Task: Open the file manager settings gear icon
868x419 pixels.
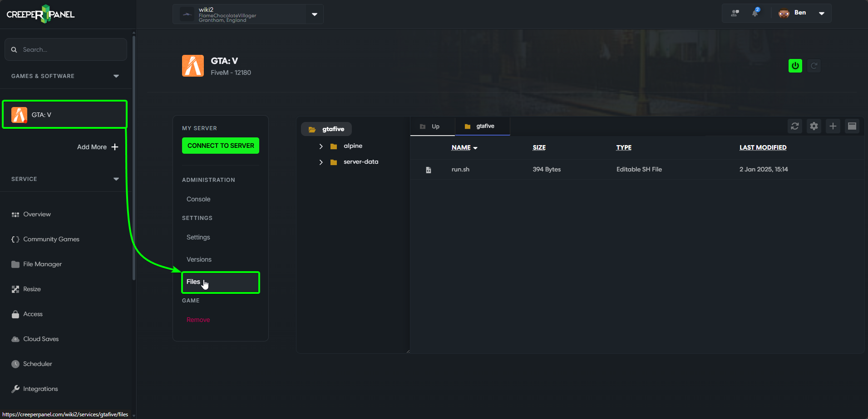Action: pos(814,126)
